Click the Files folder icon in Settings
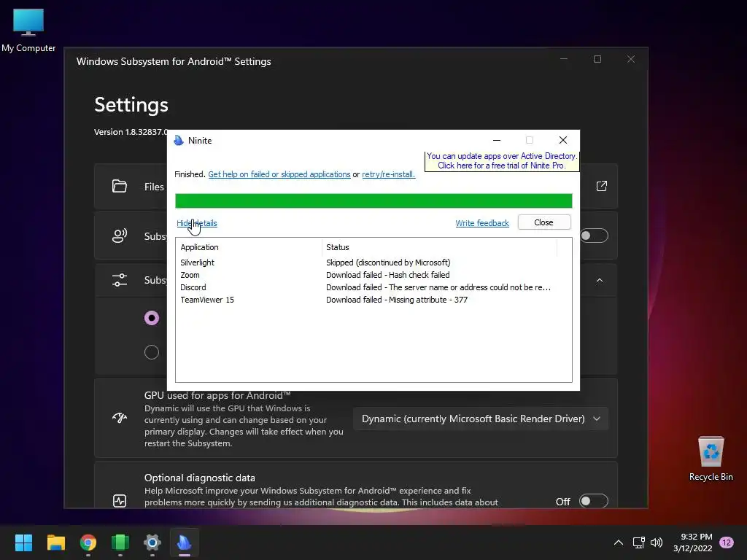 coord(120,186)
